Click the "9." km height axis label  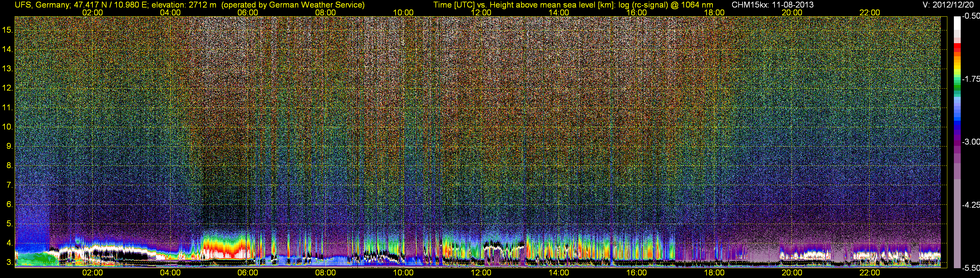pos(9,146)
